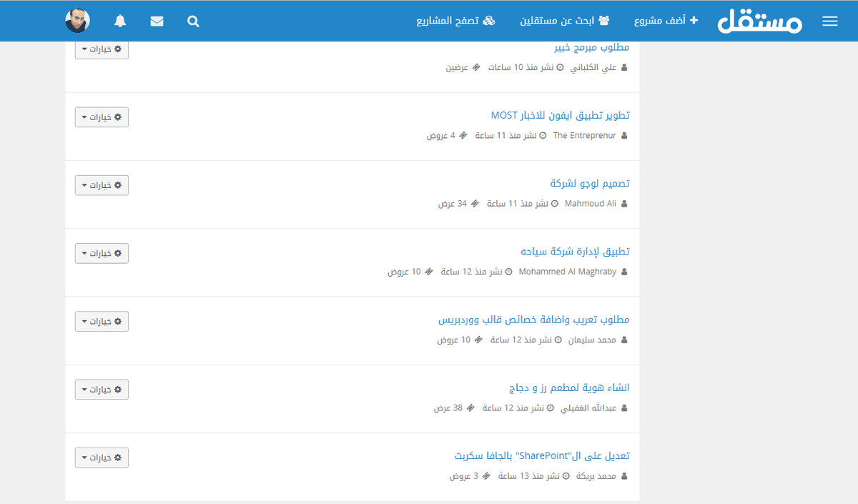Open the hamburger menu icon
Viewport: 858px width, 504px height.
pos(829,21)
